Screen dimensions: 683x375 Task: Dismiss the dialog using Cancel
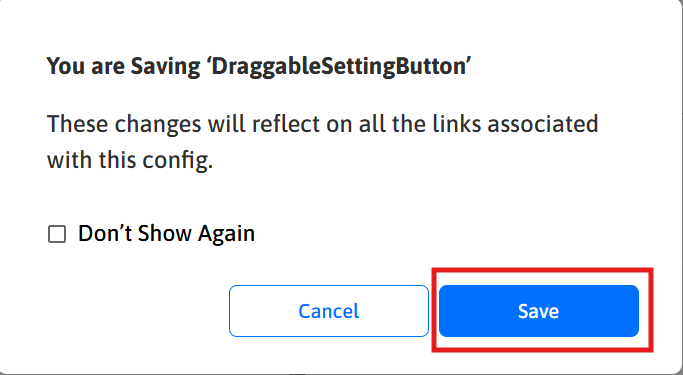329,311
